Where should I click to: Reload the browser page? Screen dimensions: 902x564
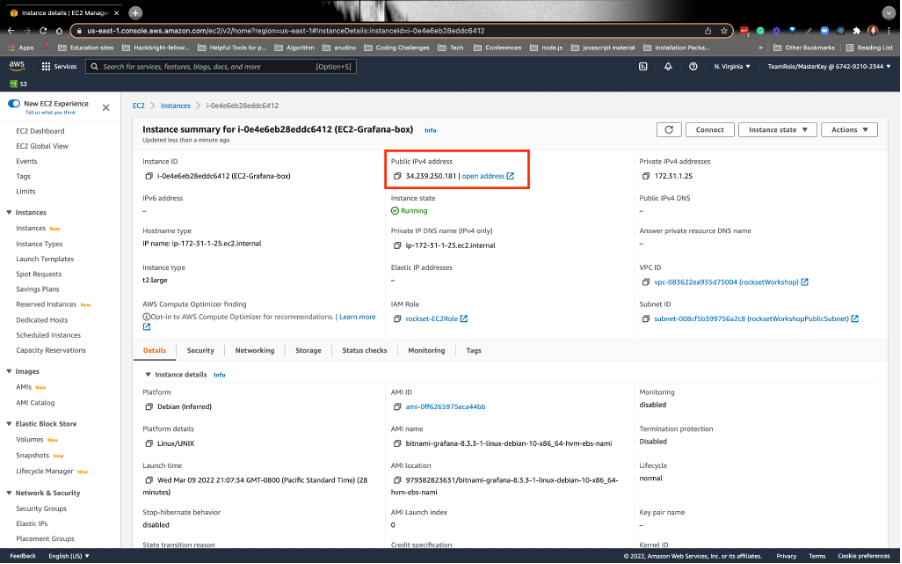click(43, 31)
